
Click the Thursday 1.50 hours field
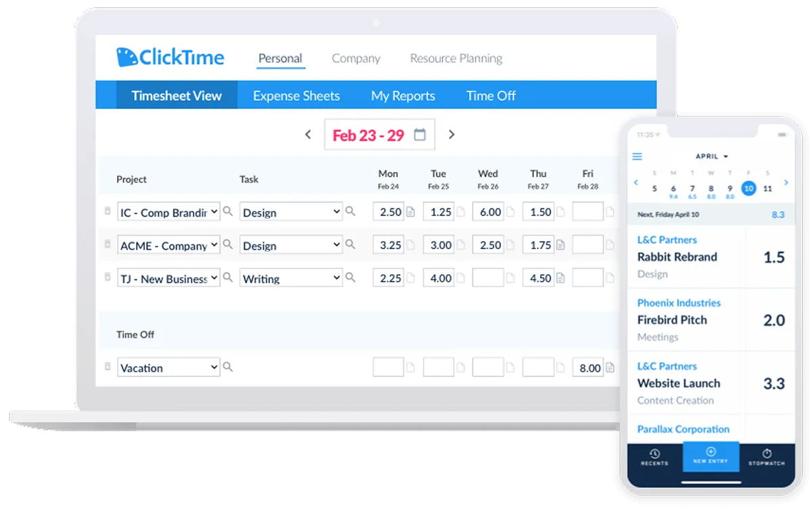[539, 212]
